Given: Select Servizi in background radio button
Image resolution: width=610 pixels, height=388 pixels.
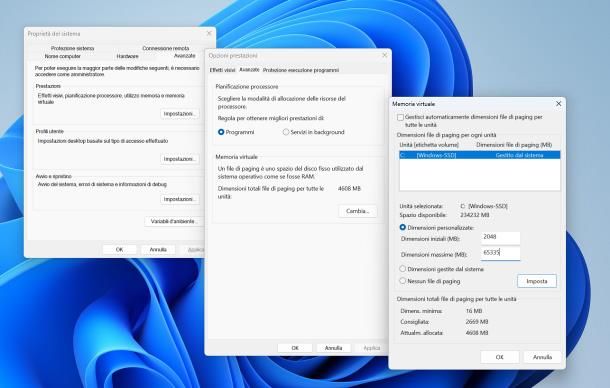Looking at the screenshot, I should [x=286, y=132].
